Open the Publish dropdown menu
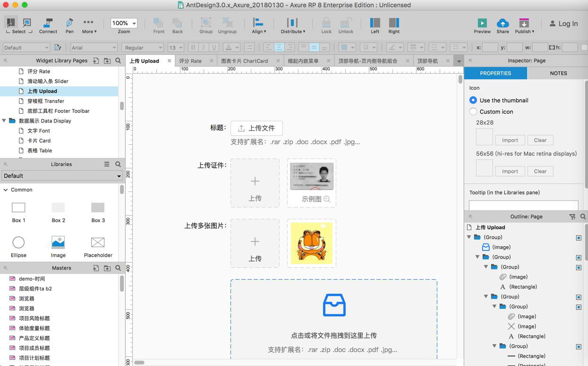The width and height of the screenshot is (588, 366). [524, 25]
